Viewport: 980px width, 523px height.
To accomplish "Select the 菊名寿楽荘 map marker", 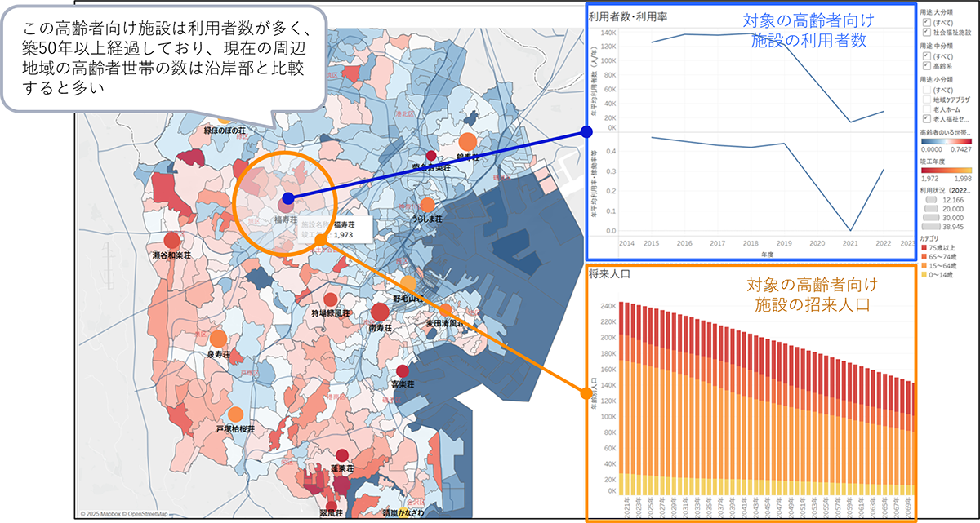I will coord(430,155).
